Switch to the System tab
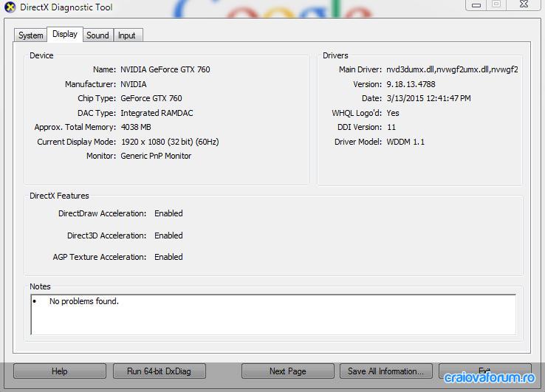Screen dimensions: 545x392 (x=30, y=35)
